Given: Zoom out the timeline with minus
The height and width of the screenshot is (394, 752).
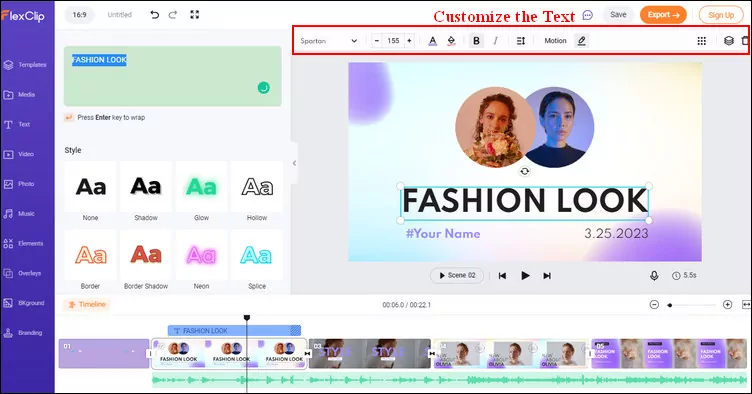Looking at the screenshot, I should (x=654, y=305).
